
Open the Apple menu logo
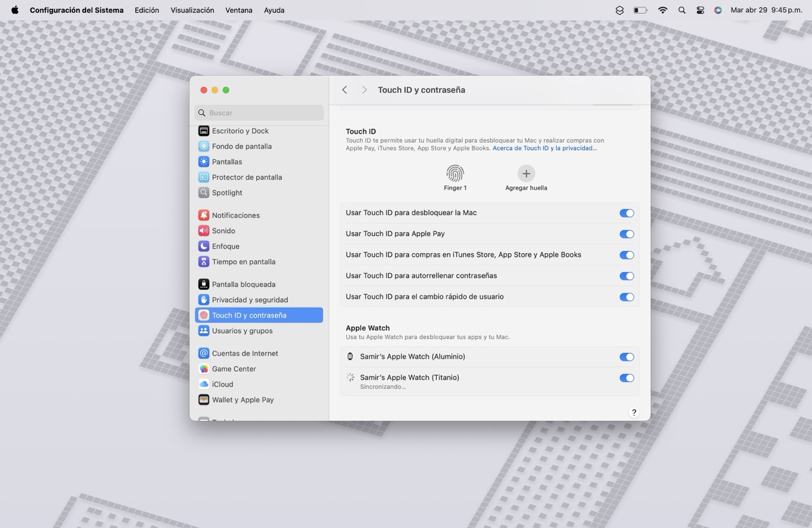[15, 10]
